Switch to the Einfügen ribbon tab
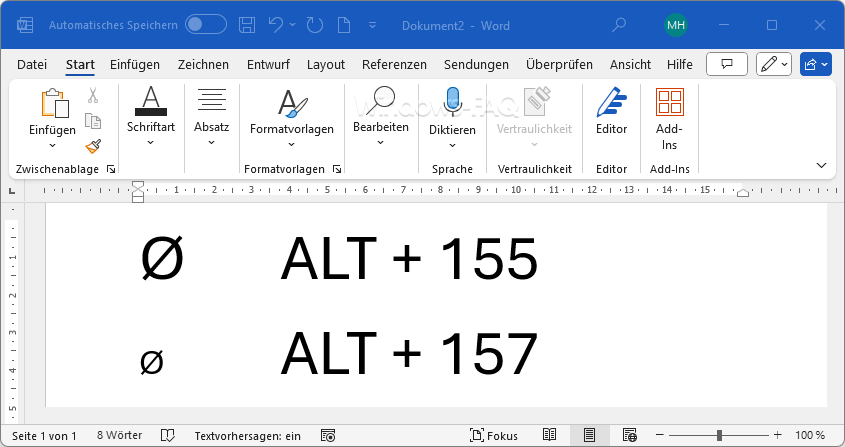 pos(135,65)
